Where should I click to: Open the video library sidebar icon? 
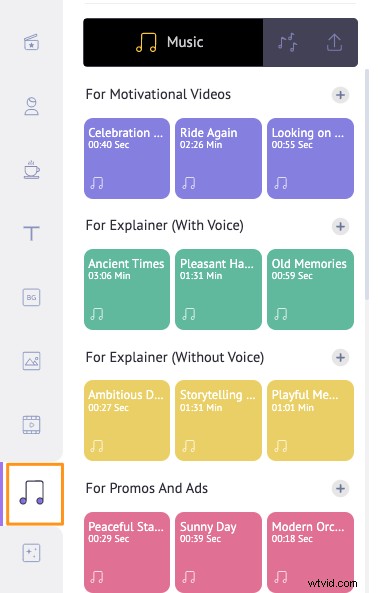tap(31, 425)
